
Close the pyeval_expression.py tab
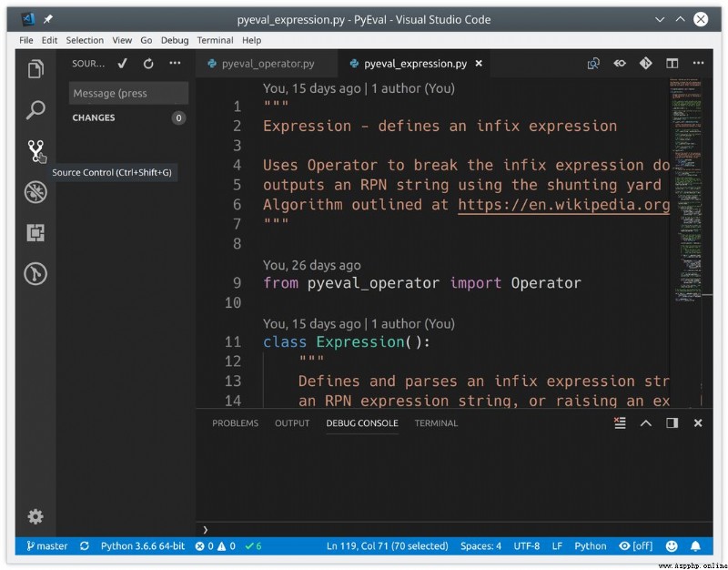point(479,63)
